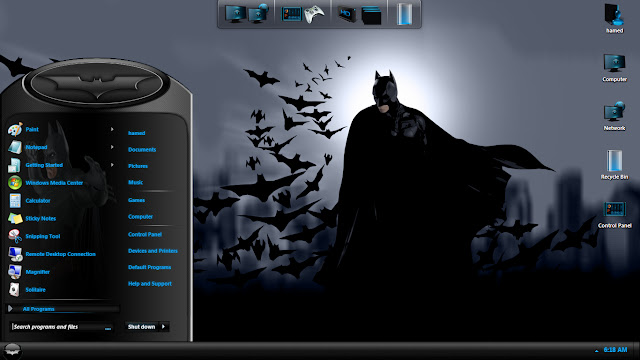Open Music from the Start menu
640x360 pixels.
pos(136,182)
